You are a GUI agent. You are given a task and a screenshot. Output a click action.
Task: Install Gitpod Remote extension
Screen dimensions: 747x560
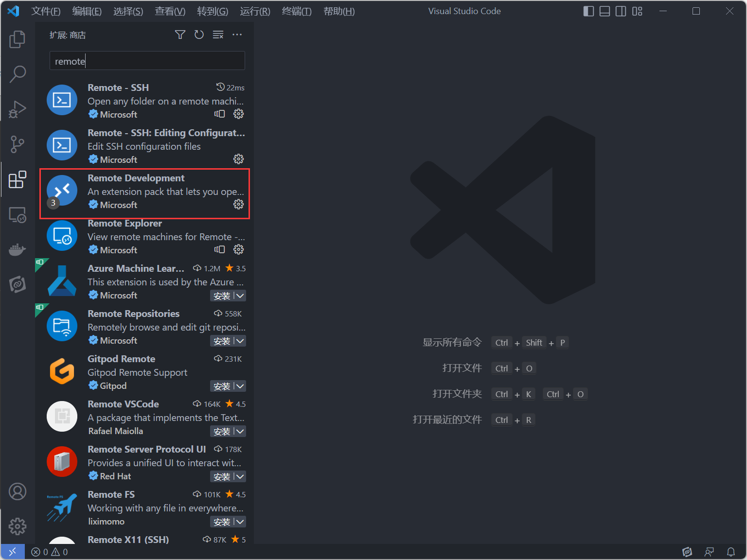(222, 386)
